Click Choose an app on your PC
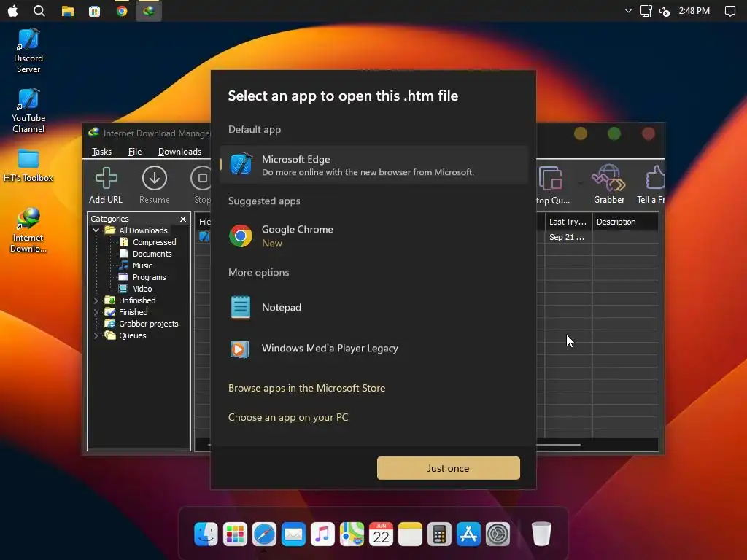Image resolution: width=747 pixels, height=560 pixels. (x=288, y=417)
